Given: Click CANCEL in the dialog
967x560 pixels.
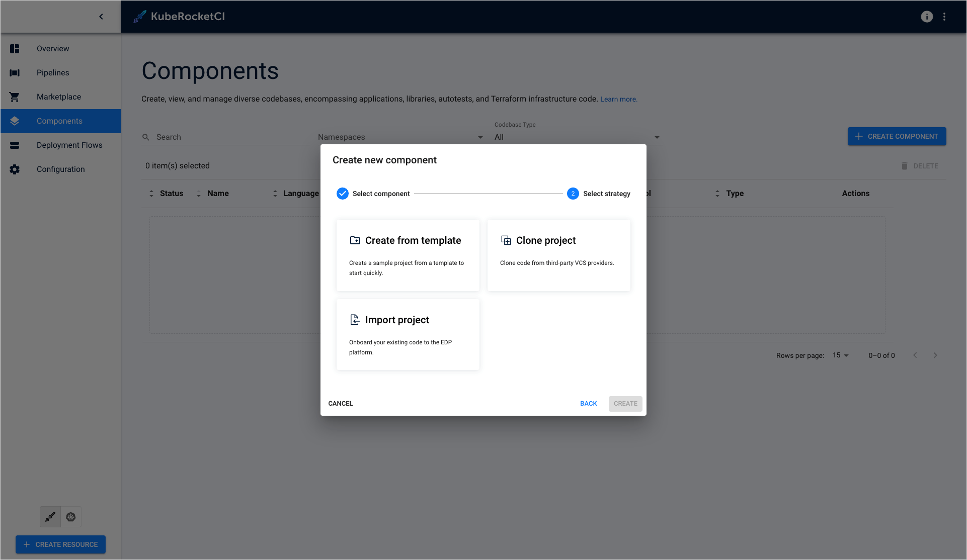Looking at the screenshot, I should tap(341, 404).
